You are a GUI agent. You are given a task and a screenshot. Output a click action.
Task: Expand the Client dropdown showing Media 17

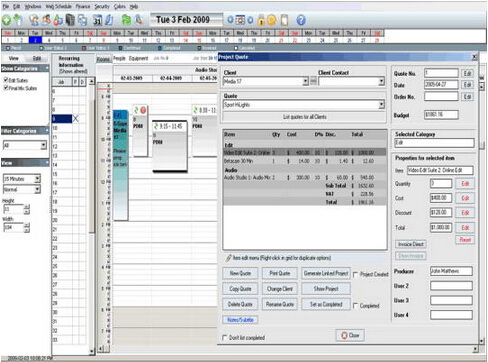coord(305,82)
